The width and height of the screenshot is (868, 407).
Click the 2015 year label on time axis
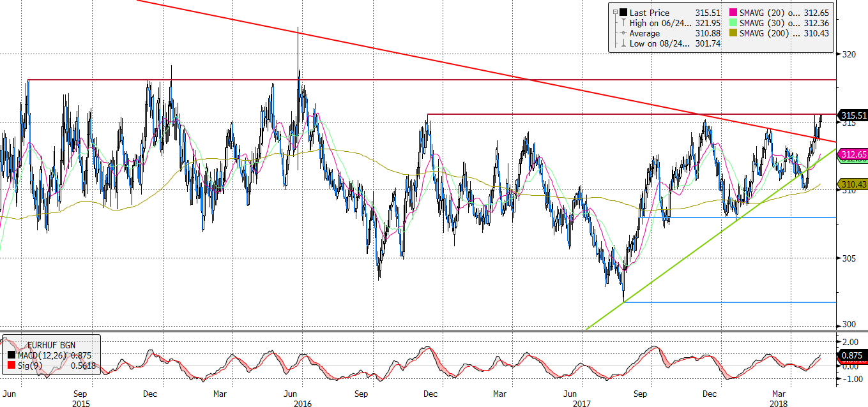80,403
